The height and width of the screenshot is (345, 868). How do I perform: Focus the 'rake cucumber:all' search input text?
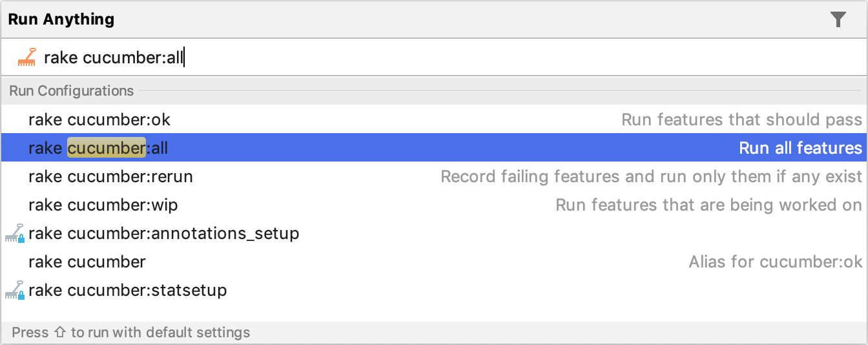point(114,58)
